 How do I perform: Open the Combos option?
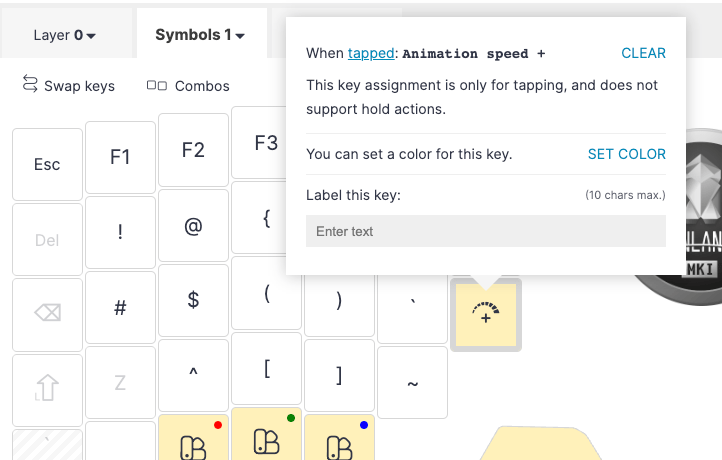click(188, 86)
